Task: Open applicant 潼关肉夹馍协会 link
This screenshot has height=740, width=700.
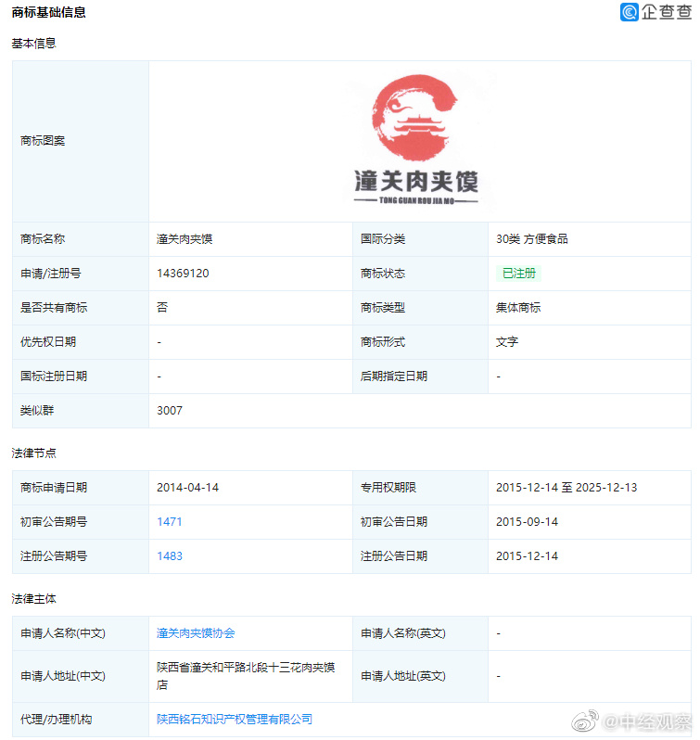Action: [x=196, y=632]
